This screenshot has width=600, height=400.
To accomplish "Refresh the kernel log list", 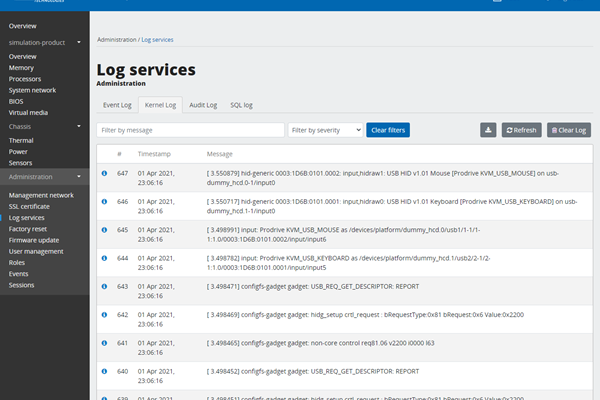I will pos(522,130).
